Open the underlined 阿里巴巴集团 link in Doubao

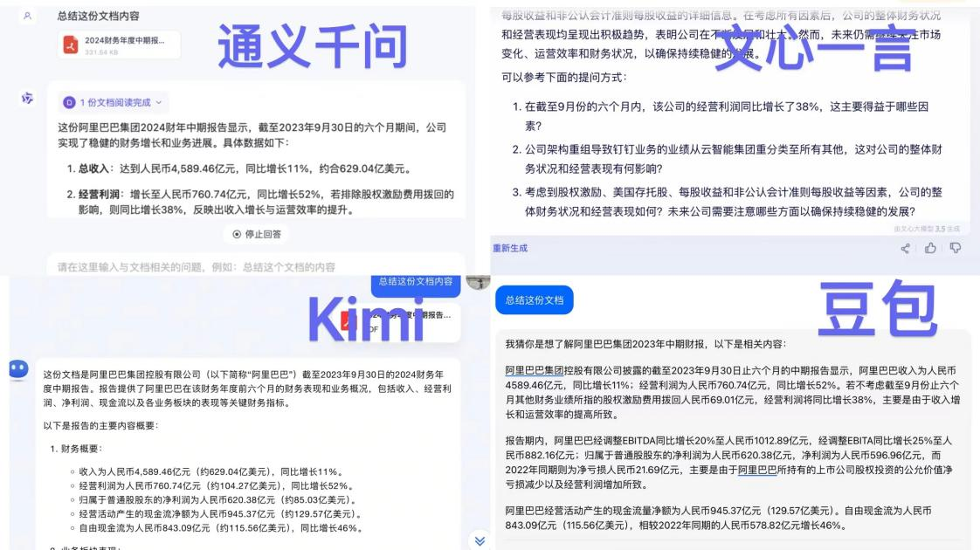[x=535, y=370]
